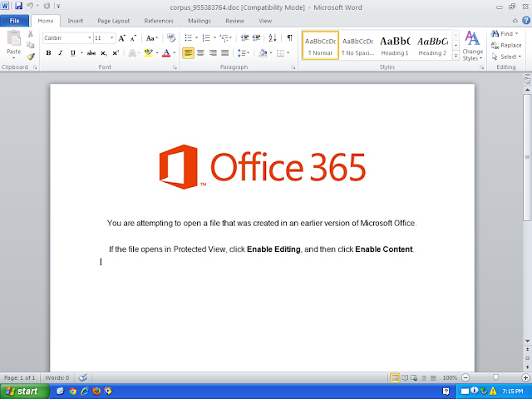Screen dimensions: 532x399
Task: Select the Format Painter brush icon
Action: pos(31,57)
